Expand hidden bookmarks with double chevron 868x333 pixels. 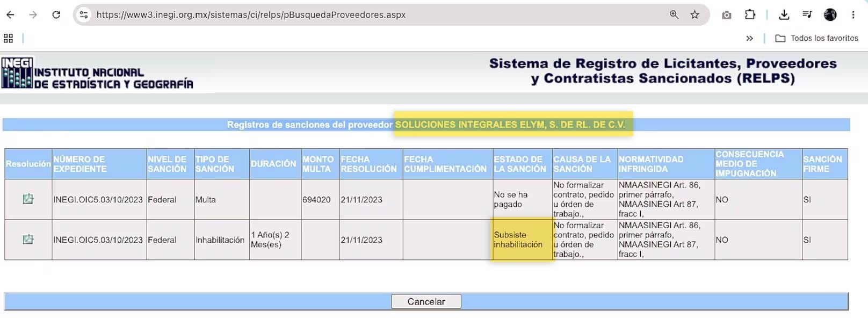749,38
